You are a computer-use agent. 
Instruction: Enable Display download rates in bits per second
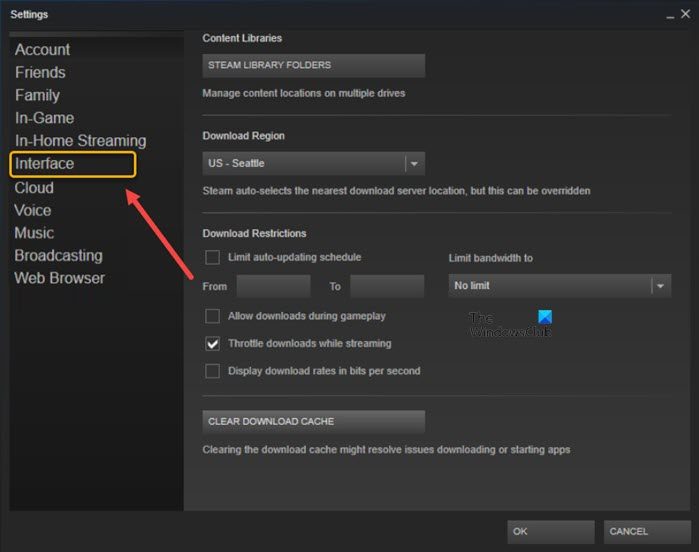coord(212,371)
